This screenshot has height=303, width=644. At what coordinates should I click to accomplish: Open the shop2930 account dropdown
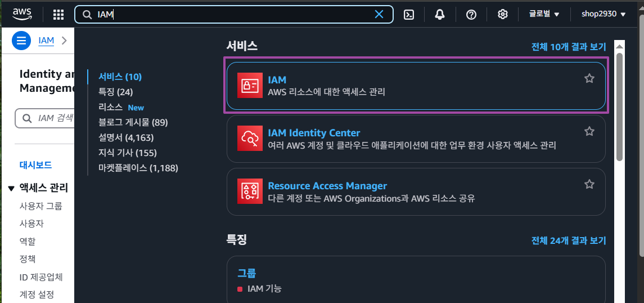click(604, 15)
